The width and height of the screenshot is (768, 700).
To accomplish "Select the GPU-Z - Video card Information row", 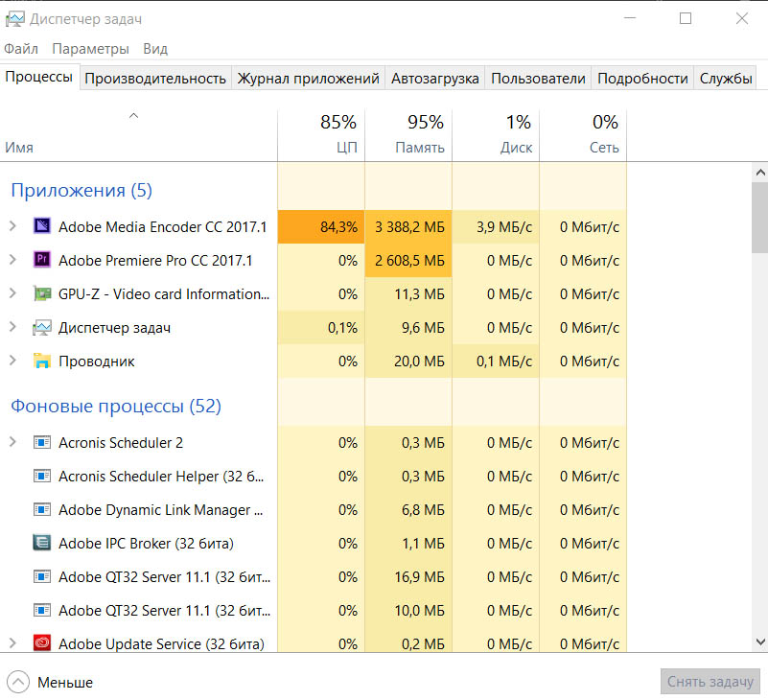I will (x=314, y=294).
